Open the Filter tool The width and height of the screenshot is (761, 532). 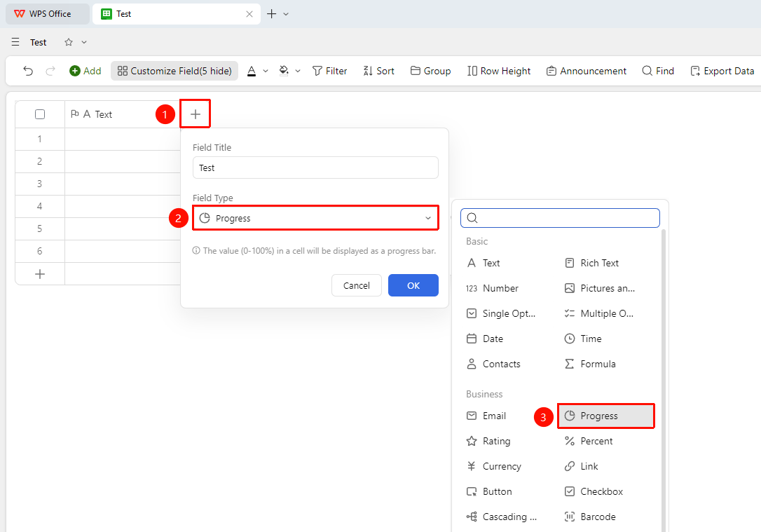coord(329,71)
